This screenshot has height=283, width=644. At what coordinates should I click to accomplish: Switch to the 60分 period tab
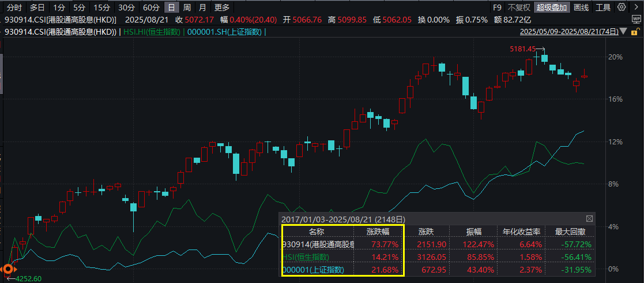pos(151,7)
